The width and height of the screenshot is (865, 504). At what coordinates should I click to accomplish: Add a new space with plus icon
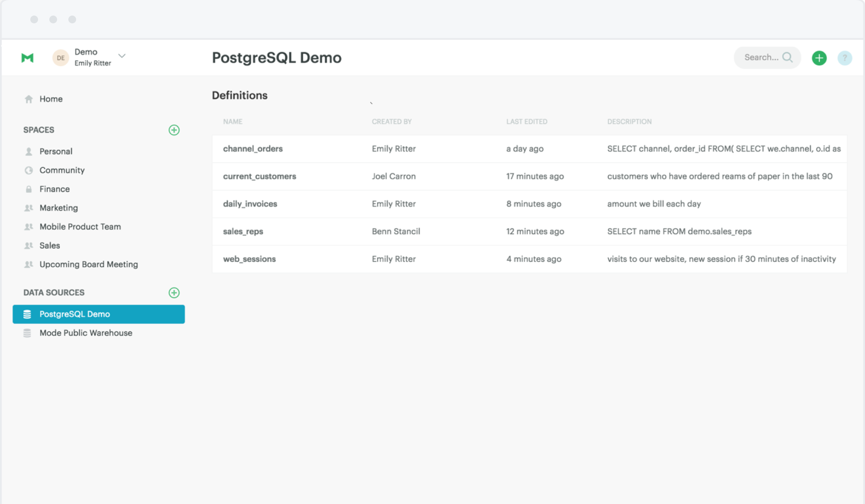point(174,130)
